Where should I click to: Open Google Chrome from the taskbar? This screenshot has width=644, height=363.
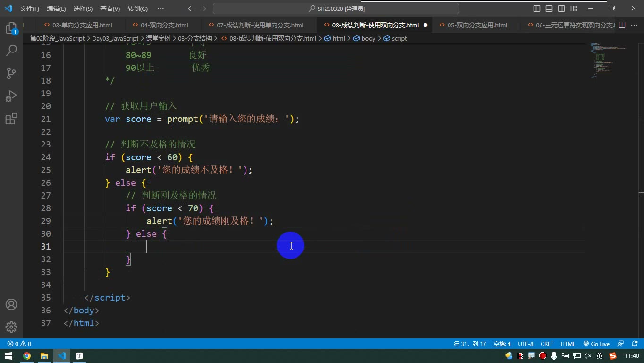point(27,356)
